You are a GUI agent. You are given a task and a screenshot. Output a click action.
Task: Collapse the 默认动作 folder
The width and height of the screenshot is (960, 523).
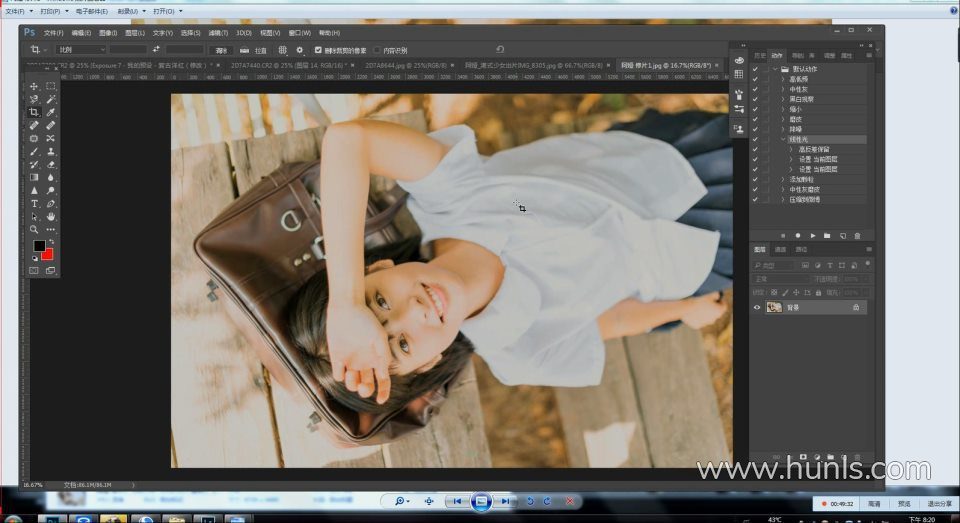[775, 69]
